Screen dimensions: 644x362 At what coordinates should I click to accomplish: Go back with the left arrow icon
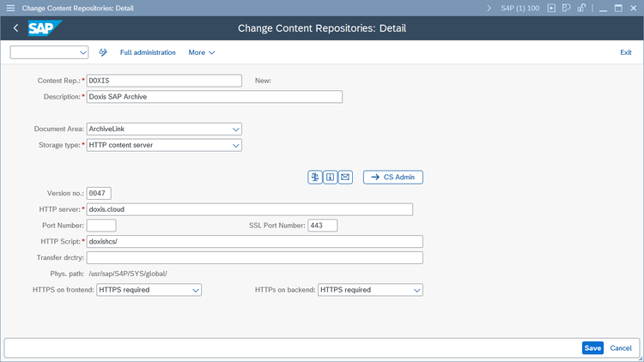pyautogui.click(x=16, y=28)
